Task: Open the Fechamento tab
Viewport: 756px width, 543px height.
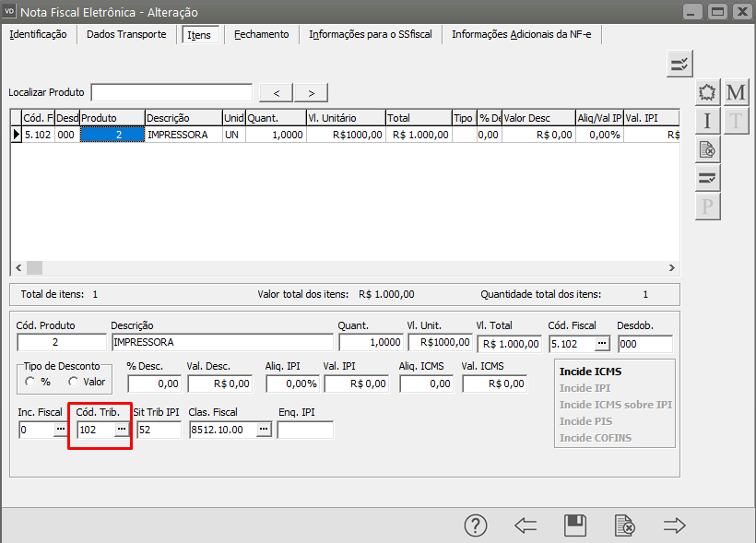Action: 261,34
